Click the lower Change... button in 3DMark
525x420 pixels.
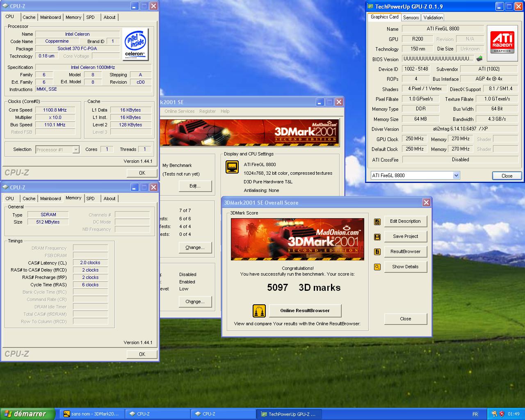point(195,302)
